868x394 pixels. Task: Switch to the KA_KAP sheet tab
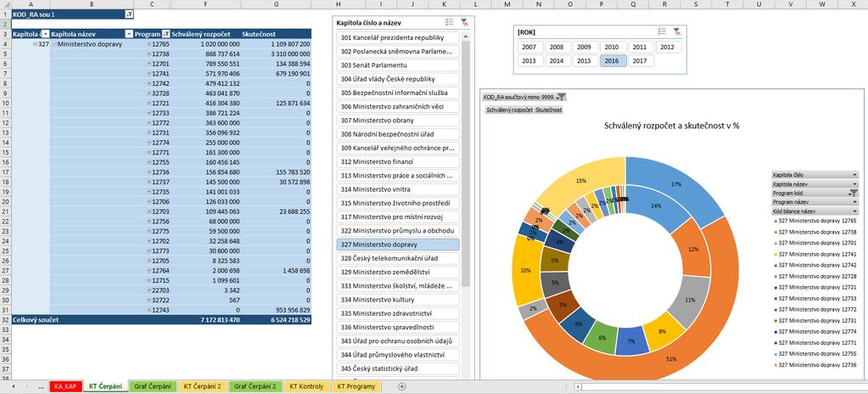coord(66,386)
